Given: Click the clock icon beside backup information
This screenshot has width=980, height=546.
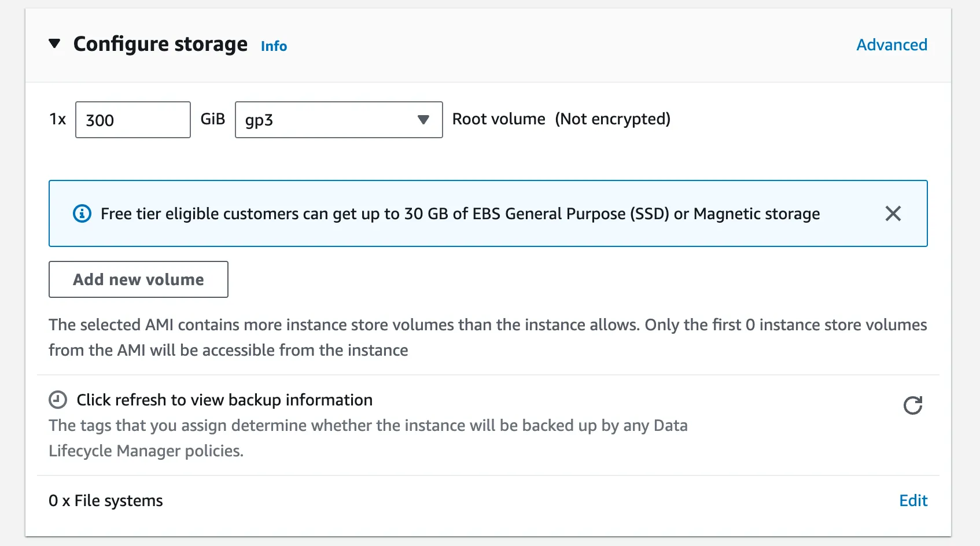Looking at the screenshot, I should pos(58,400).
